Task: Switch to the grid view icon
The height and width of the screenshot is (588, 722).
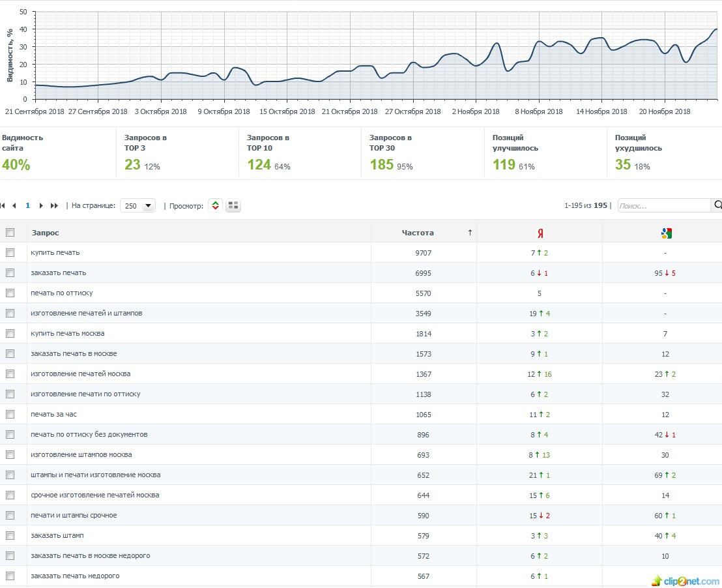Action: coord(233,205)
